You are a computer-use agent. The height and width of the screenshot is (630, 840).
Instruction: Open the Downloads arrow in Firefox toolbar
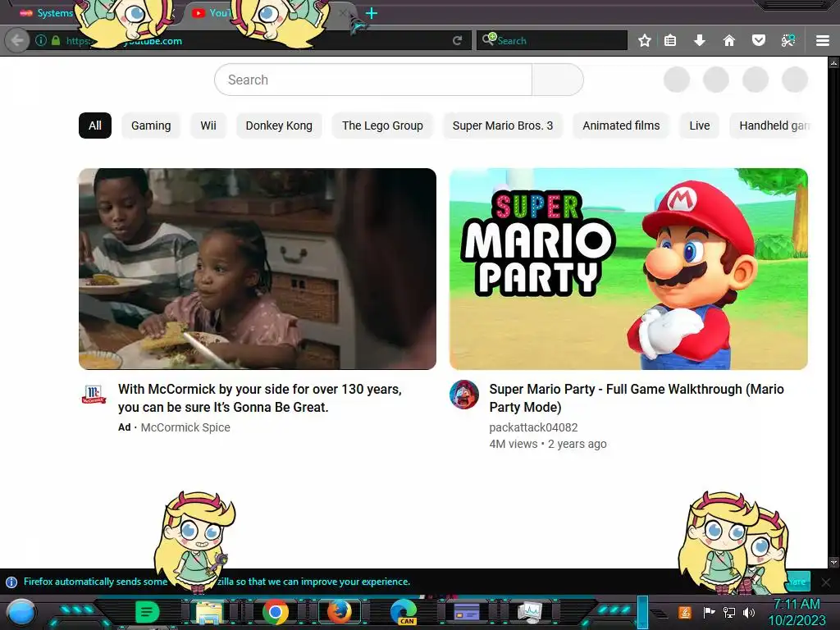(x=700, y=40)
